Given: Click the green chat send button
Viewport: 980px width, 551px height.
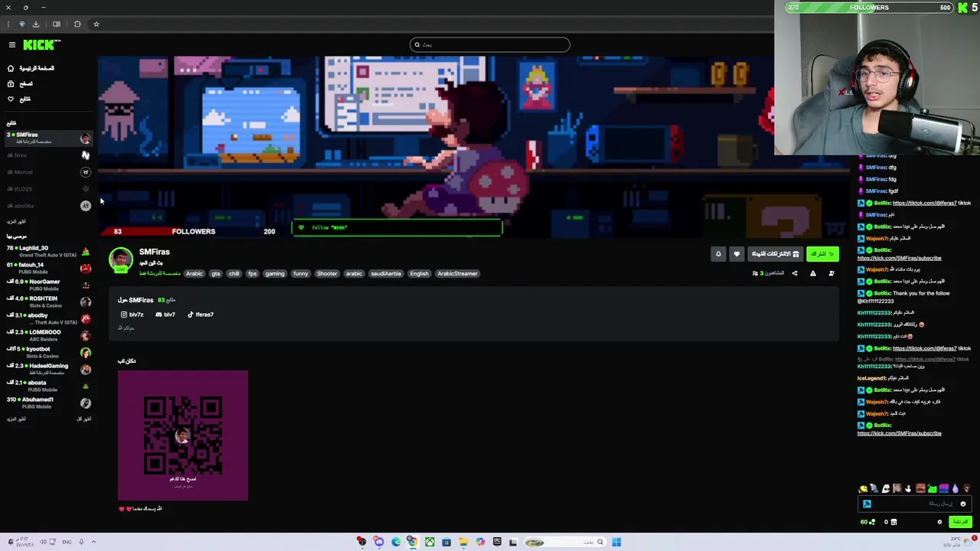Looking at the screenshot, I should click(x=959, y=522).
